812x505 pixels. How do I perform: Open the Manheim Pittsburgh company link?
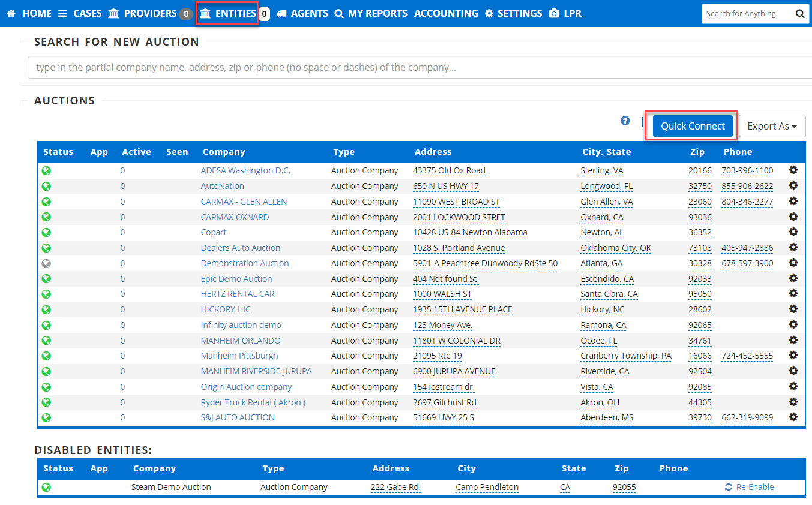(x=239, y=356)
